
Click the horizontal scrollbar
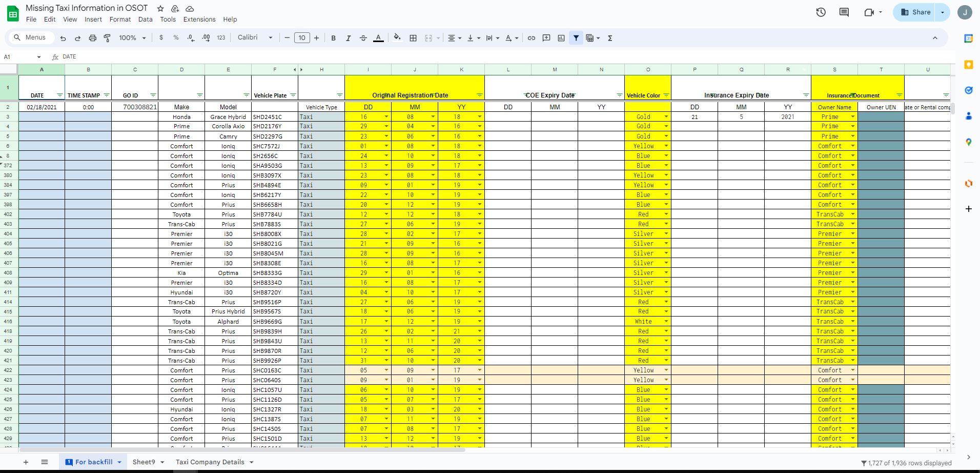pyautogui.click(x=242, y=450)
